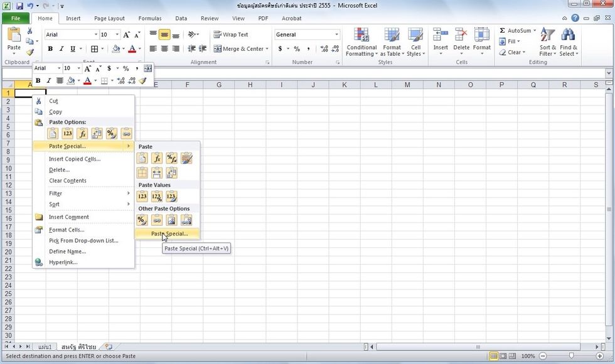Toggle Italic on the floating mini toolbar

click(49, 80)
